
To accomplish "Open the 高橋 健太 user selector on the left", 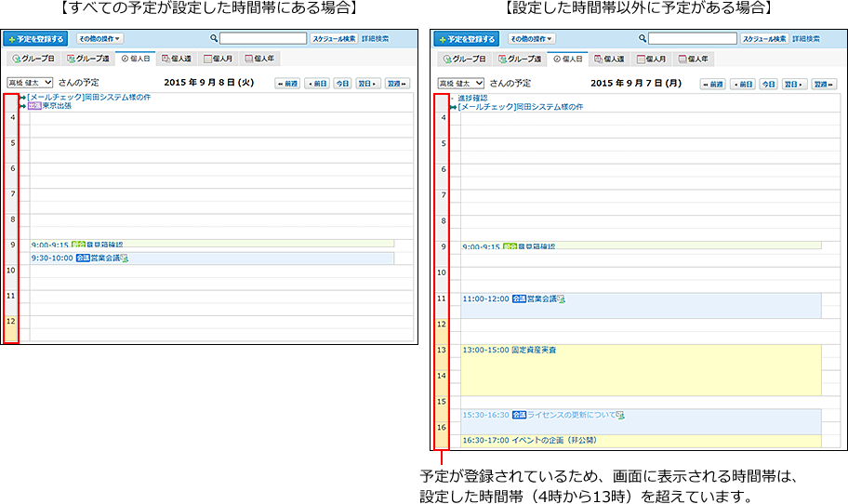I will [30, 83].
